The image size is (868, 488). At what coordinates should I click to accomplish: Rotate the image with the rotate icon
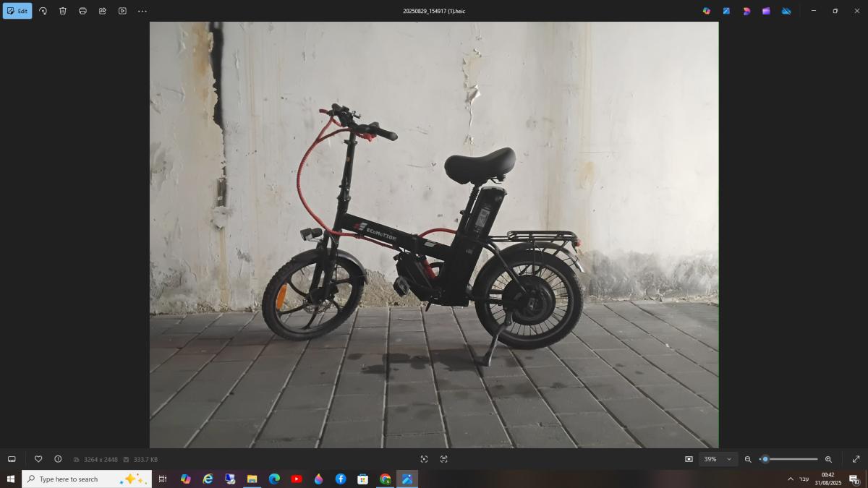click(x=43, y=11)
